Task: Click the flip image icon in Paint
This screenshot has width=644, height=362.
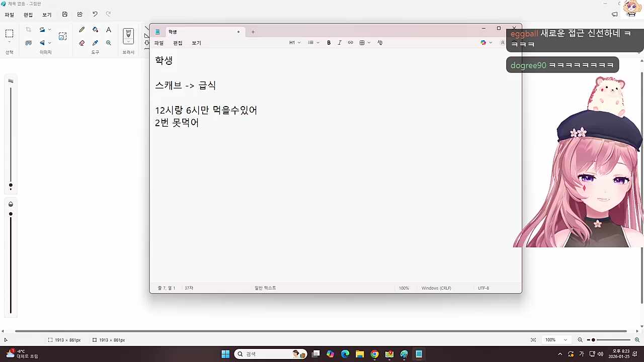Action: (42, 43)
